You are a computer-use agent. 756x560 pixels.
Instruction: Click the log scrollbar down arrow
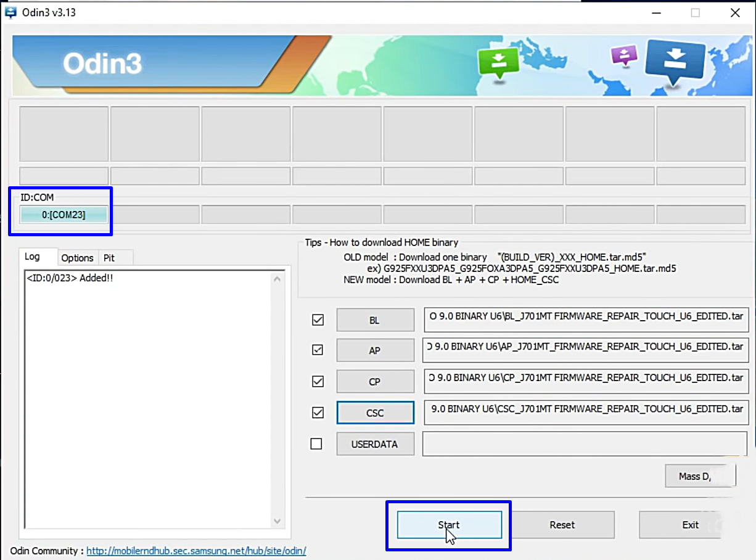click(x=277, y=521)
